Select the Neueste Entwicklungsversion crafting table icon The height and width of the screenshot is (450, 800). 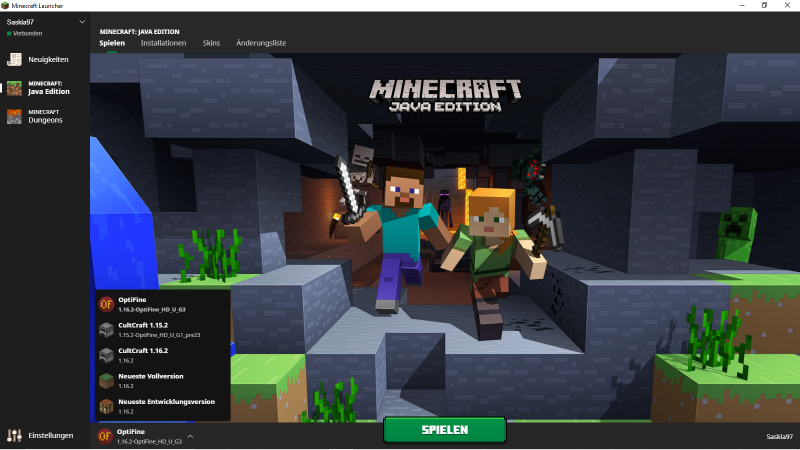(105, 405)
